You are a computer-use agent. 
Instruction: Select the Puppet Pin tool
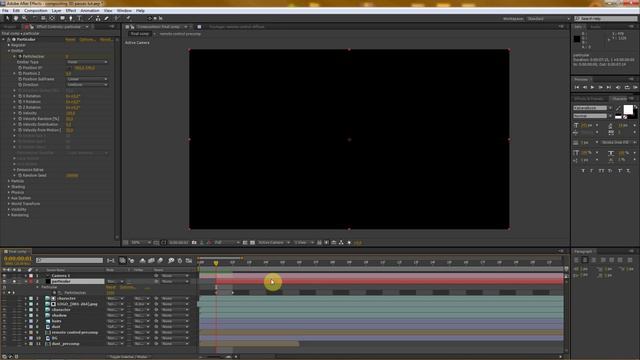point(128,18)
